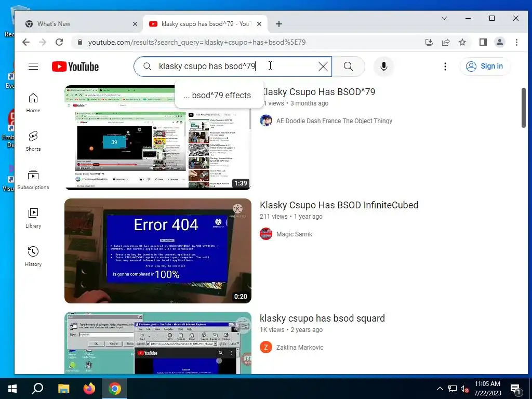Choose suggestion bsod^79 effects
Image resolution: width=532 pixels, height=399 pixels.
point(219,96)
